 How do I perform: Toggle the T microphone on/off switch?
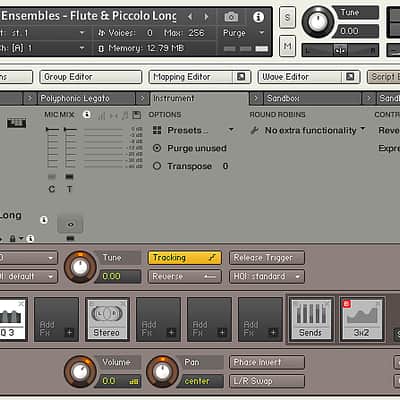[69, 177]
